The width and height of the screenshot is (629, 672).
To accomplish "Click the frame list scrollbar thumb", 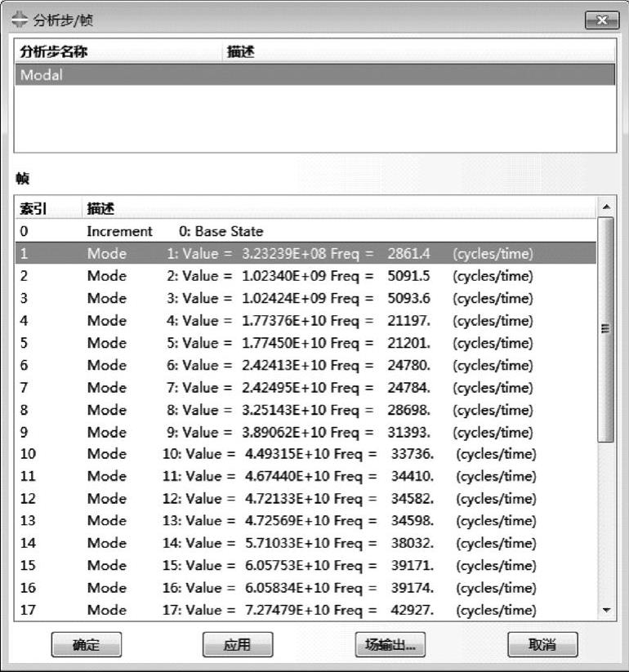I will (606, 329).
